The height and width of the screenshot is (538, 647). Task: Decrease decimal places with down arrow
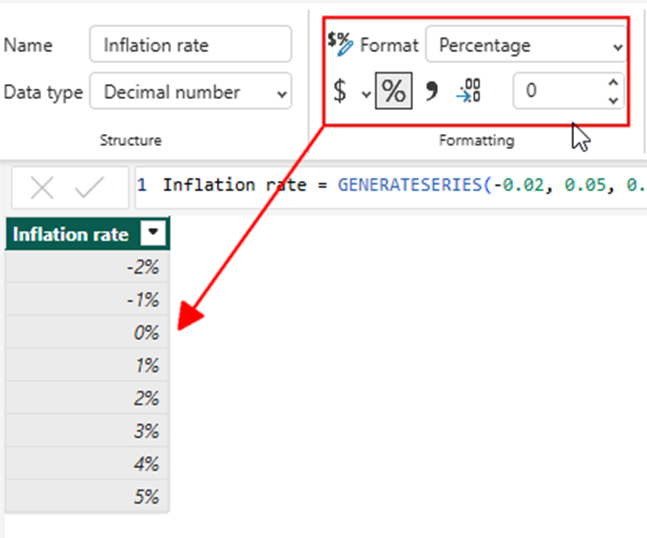613,100
